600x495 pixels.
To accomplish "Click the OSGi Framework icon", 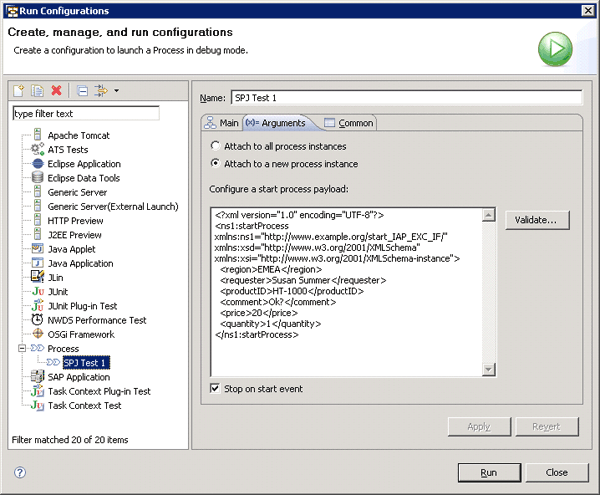I will [x=38, y=334].
